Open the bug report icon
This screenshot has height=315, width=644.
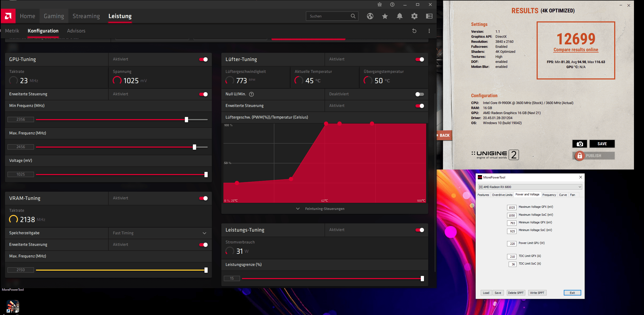(379, 4)
